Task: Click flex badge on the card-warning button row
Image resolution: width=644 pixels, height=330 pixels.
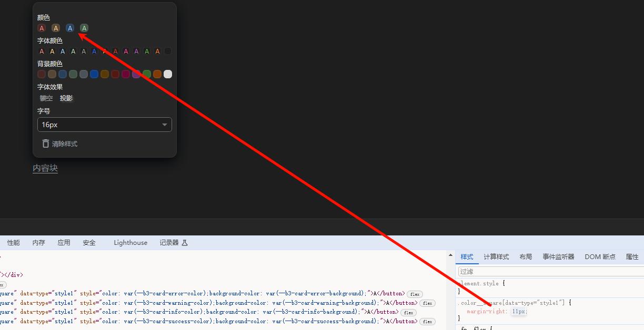Action: click(x=427, y=303)
